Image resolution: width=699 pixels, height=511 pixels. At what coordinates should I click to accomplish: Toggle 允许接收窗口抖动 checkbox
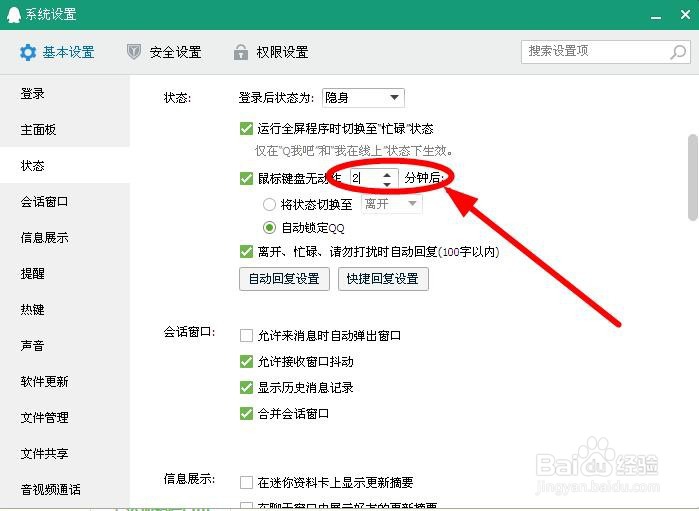(246, 361)
